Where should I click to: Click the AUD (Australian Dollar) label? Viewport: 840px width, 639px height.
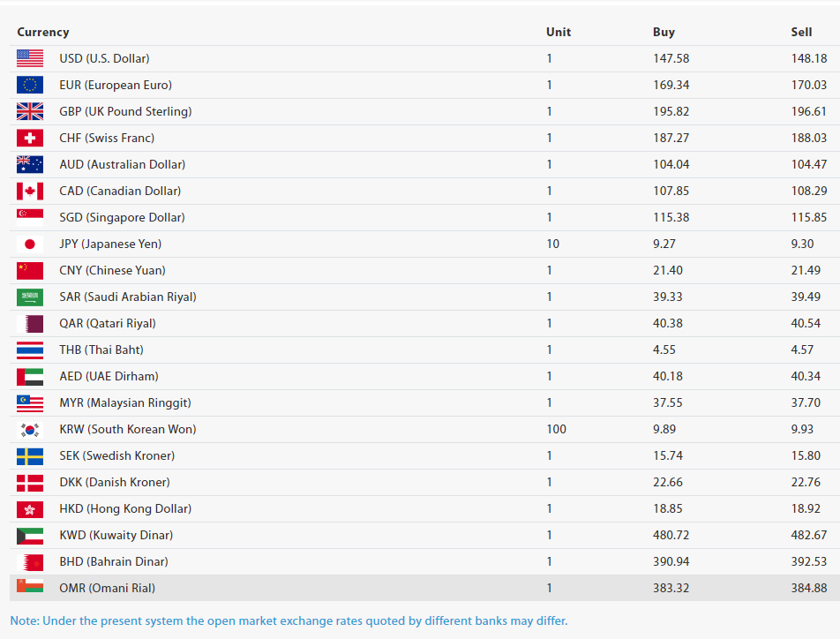click(x=122, y=164)
